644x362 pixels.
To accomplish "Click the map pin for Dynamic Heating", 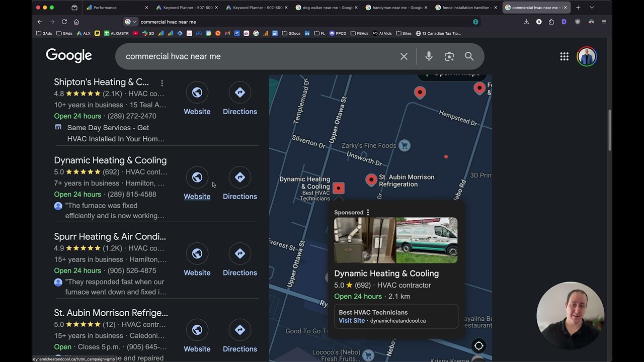I will 339,188.
